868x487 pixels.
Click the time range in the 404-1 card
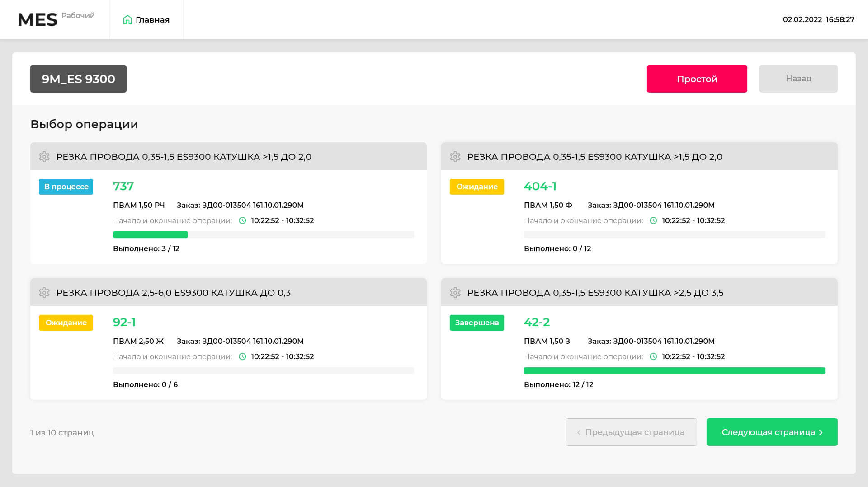coord(693,220)
